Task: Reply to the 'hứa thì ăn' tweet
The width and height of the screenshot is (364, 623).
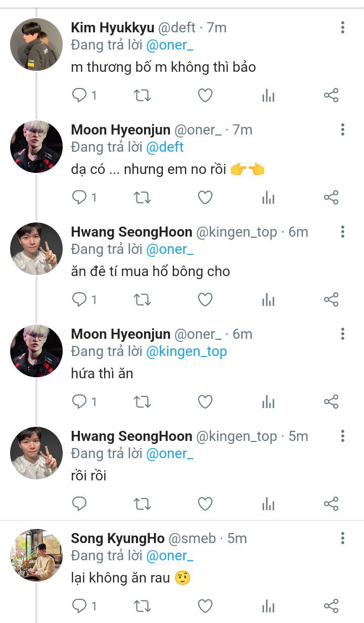Action: click(80, 402)
